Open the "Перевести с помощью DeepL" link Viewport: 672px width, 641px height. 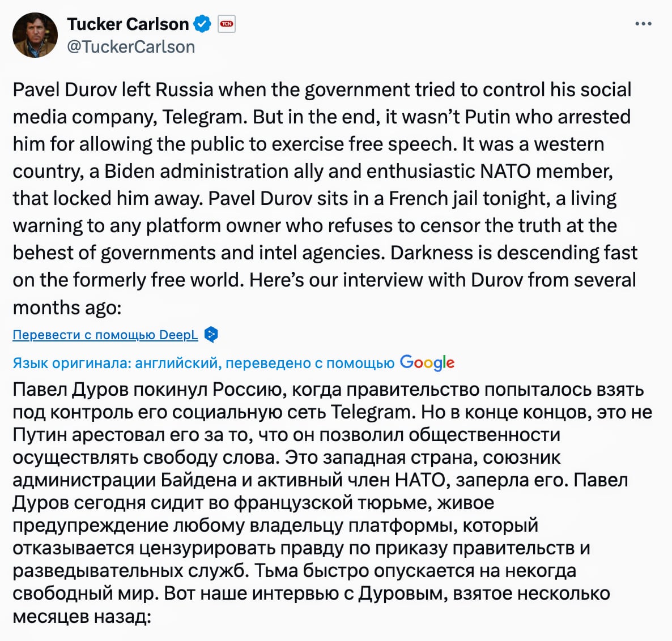pos(105,335)
